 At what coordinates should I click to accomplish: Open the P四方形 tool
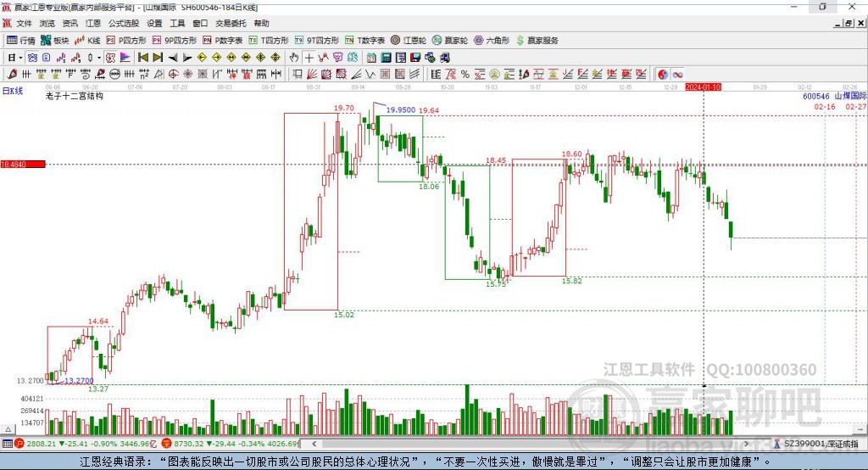pyautogui.click(x=126, y=41)
